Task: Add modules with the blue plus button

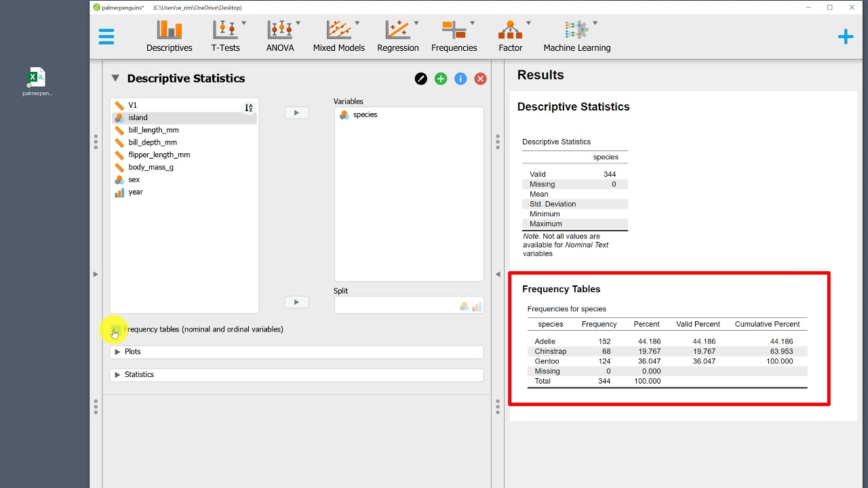Action: 846,37
